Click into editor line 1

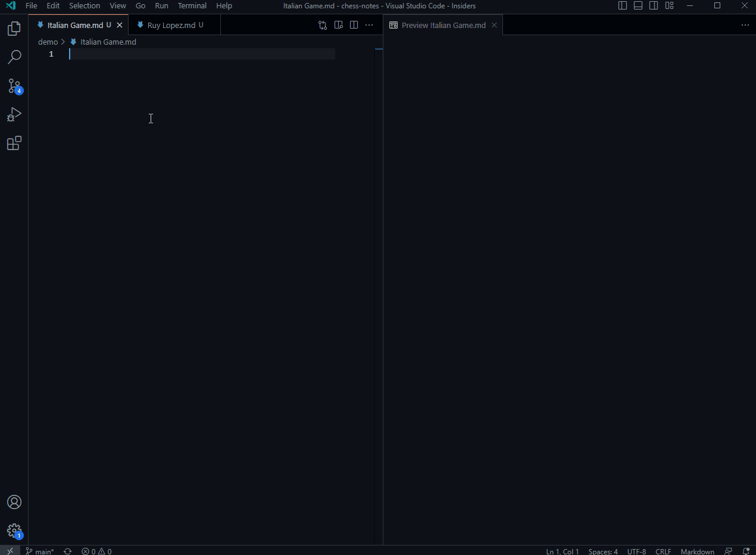pos(202,54)
